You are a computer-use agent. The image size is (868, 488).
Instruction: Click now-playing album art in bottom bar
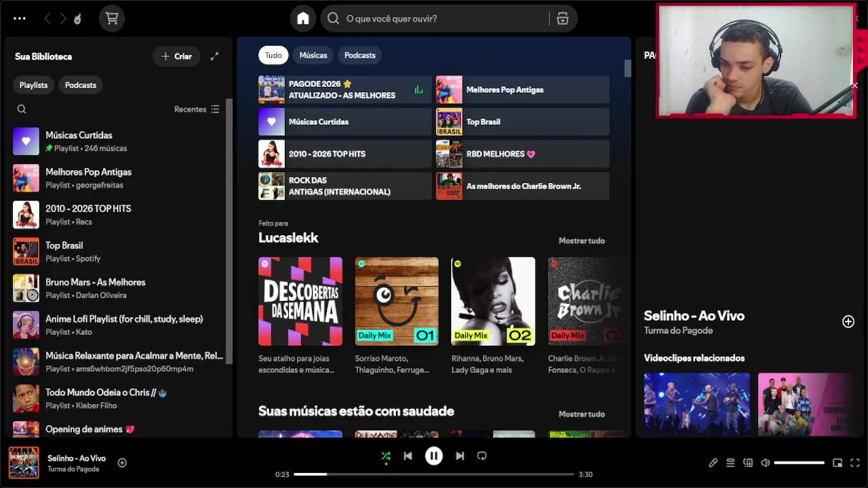pyautogui.click(x=24, y=463)
